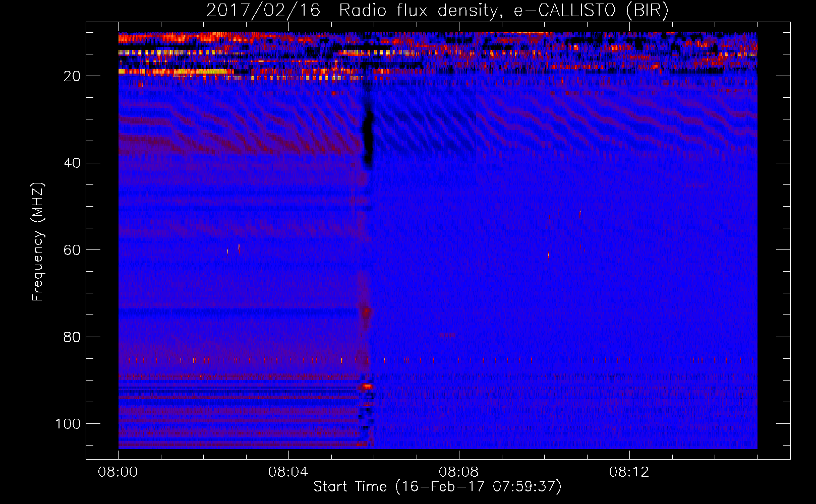Click the 100 MHz frequency tick label
The image size is (816, 504).
68,424
